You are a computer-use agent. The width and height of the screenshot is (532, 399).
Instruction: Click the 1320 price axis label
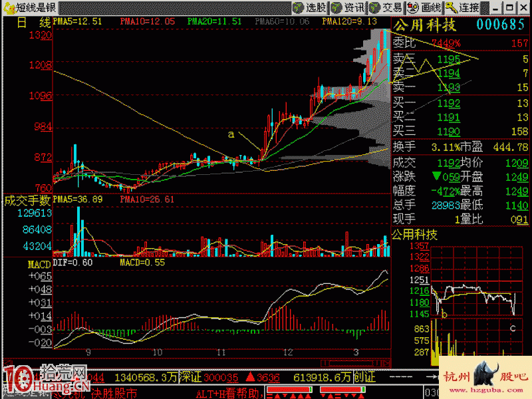tap(41, 35)
